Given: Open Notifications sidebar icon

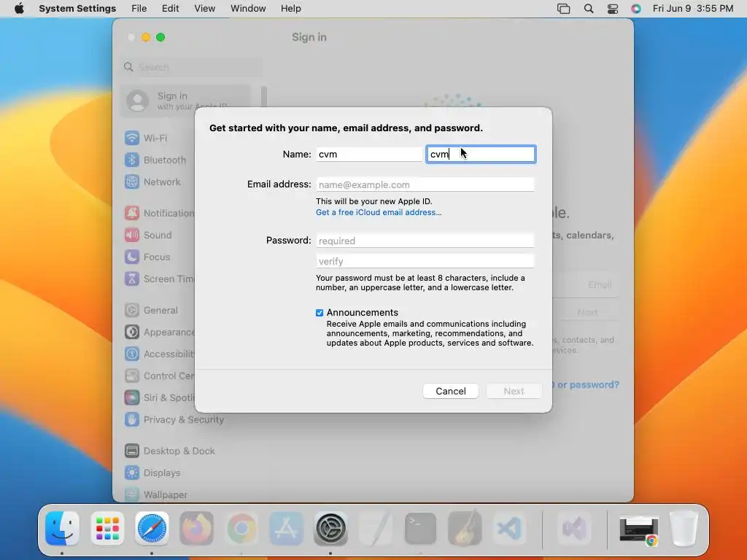Looking at the screenshot, I should (x=132, y=214).
